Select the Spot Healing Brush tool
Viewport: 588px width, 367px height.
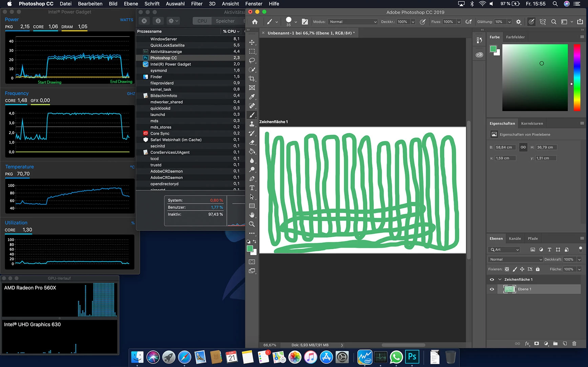[252, 106]
